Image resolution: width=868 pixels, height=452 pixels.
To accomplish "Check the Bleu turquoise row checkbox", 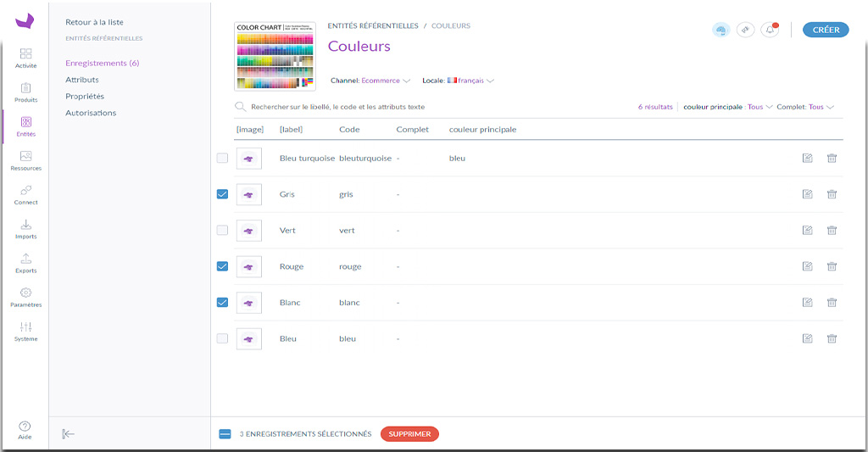I will coord(222,158).
